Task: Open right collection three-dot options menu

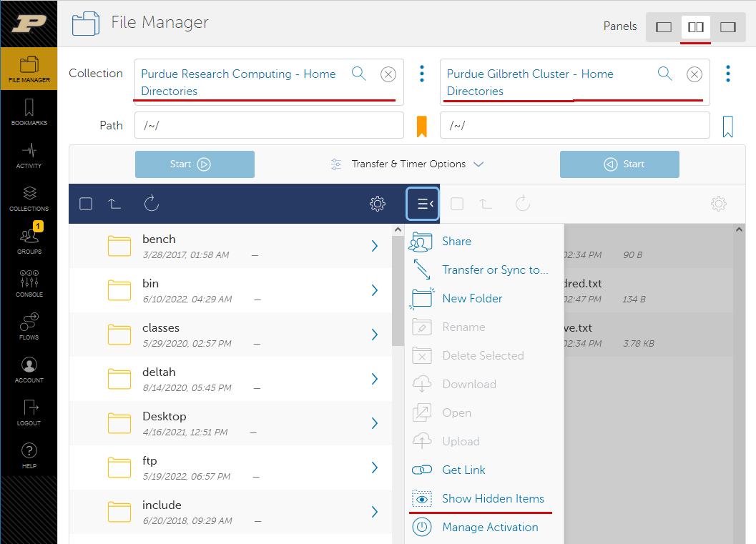Action: coord(728,74)
